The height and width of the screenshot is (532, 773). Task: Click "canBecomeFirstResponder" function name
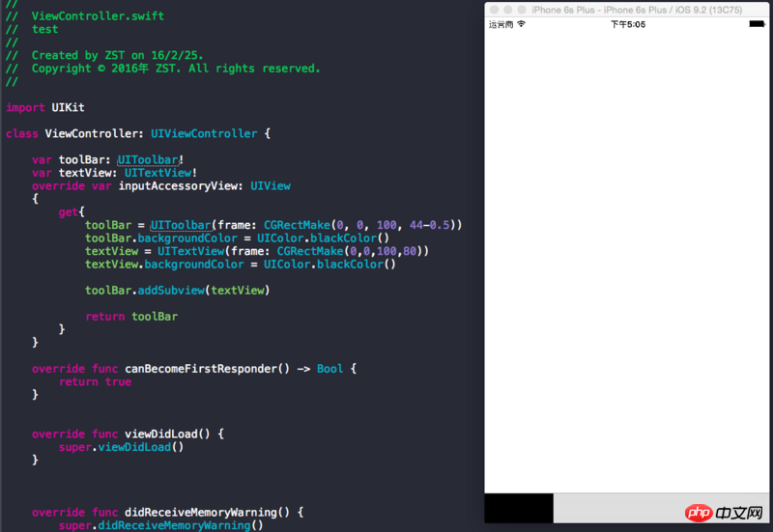(201, 369)
